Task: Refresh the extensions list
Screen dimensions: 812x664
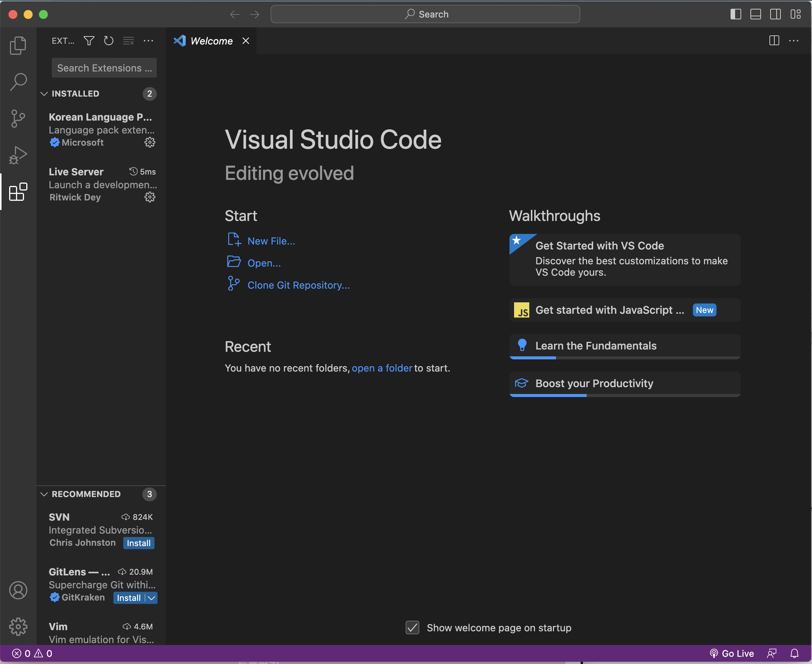Action: [109, 41]
